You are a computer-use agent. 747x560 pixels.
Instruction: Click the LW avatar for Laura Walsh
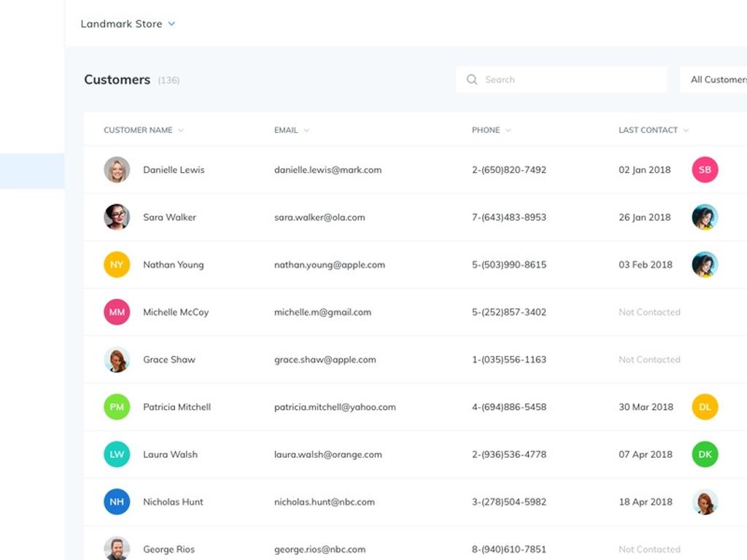tap(117, 454)
